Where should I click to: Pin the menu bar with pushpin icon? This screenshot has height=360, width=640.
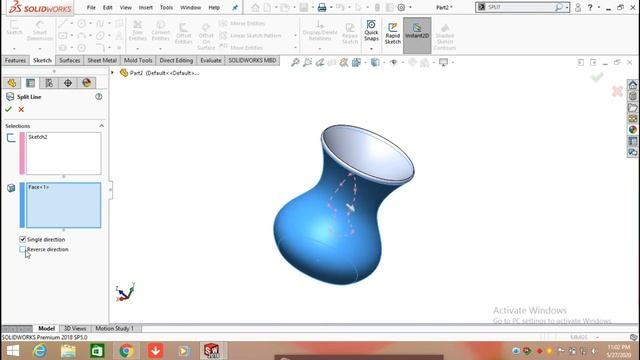[x=235, y=7]
